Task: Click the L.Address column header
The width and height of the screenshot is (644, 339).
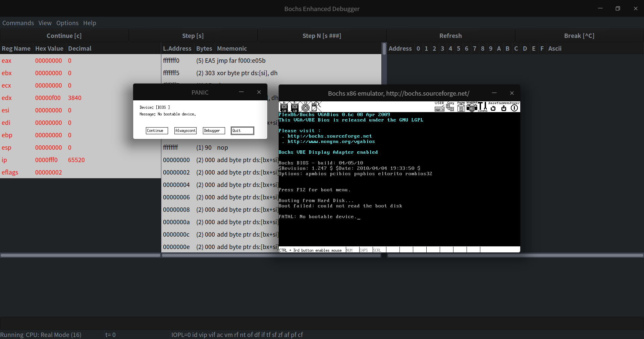Action: (x=177, y=48)
